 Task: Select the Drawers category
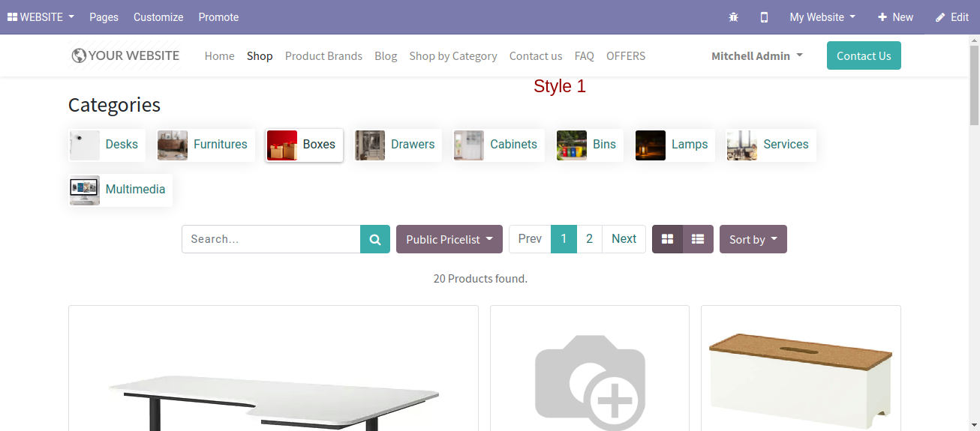coord(398,145)
